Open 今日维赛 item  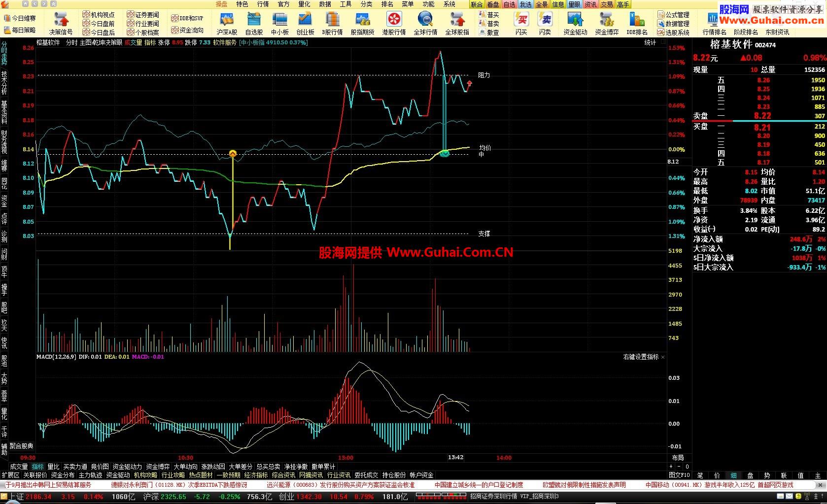tap(20, 18)
